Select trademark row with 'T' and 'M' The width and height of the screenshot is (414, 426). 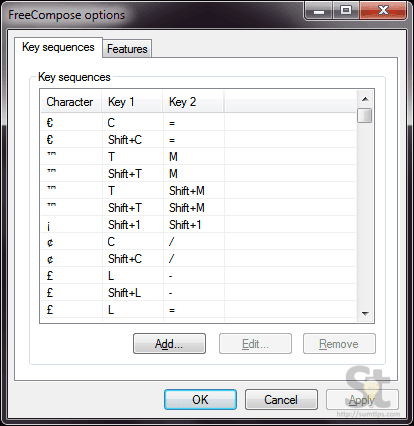click(199, 157)
